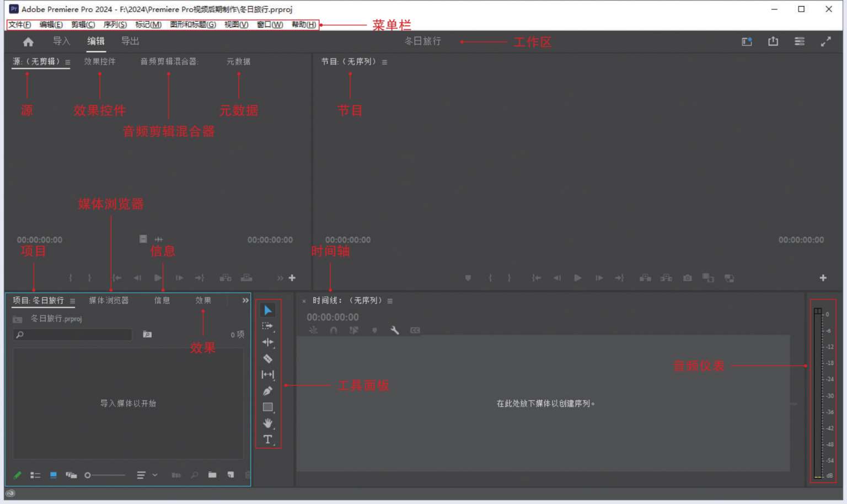Screen dimensions: 847x504
Task: Select the Razor tool in tools panel
Action: 267,359
